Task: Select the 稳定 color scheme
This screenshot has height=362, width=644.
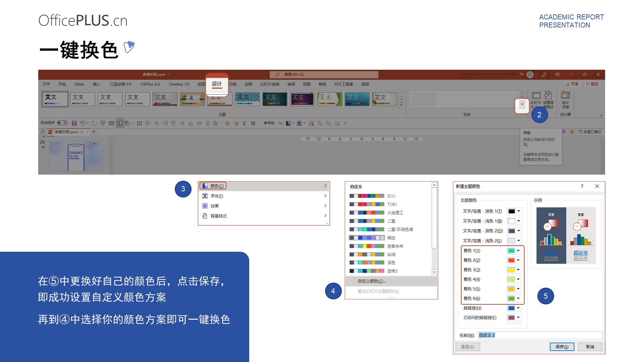Action: click(x=372, y=238)
